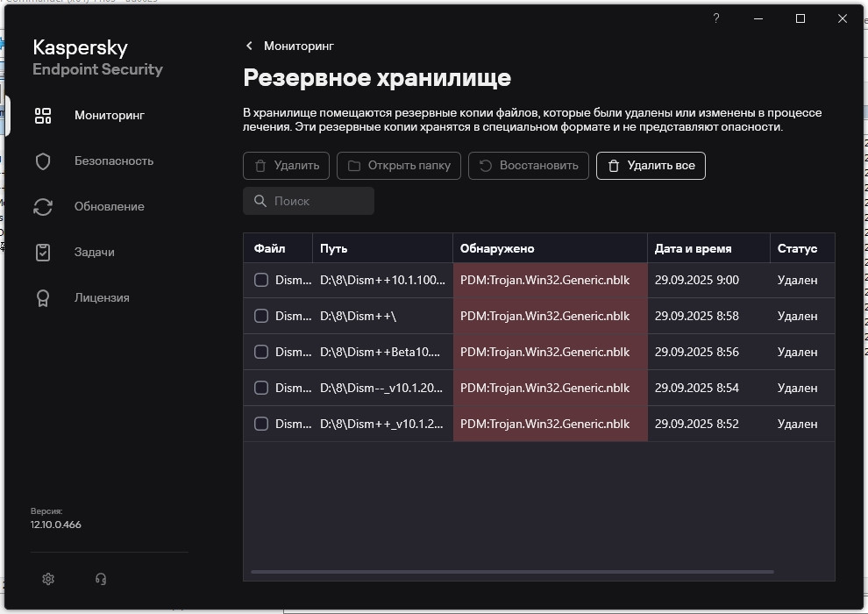Click the Восстановить button
This screenshot has height=614, width=868.
click(x=529, y=166)
